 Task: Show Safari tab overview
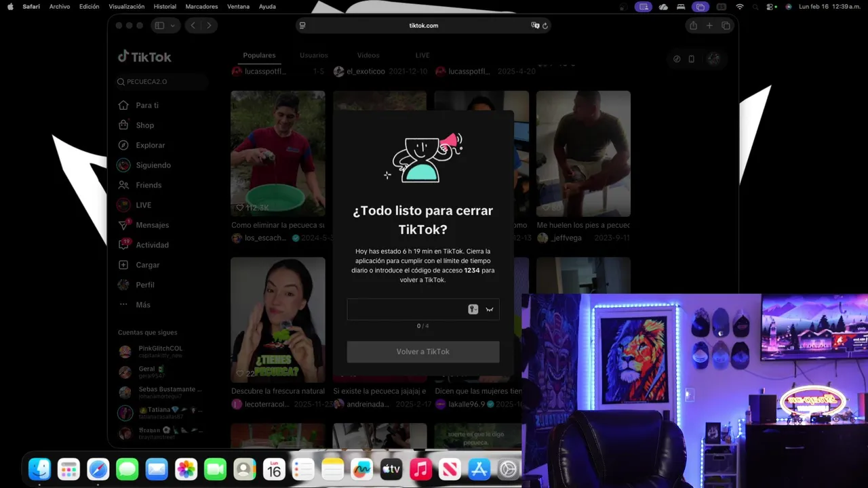(726, 26)
